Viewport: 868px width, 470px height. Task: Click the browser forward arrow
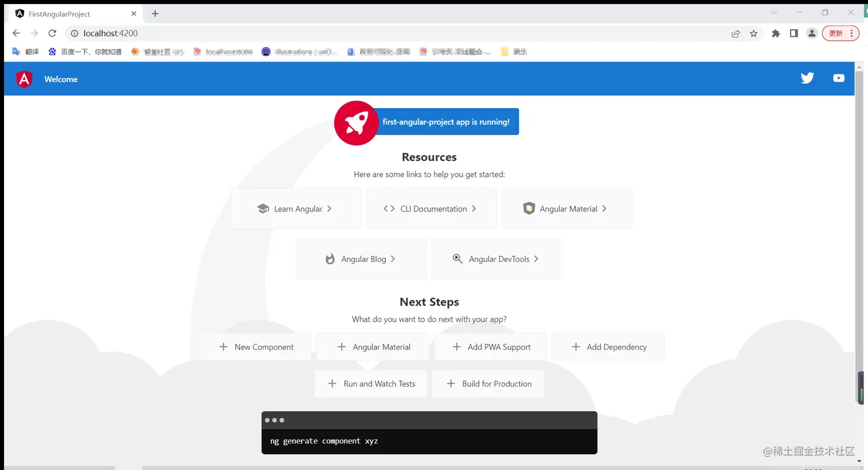34,33
